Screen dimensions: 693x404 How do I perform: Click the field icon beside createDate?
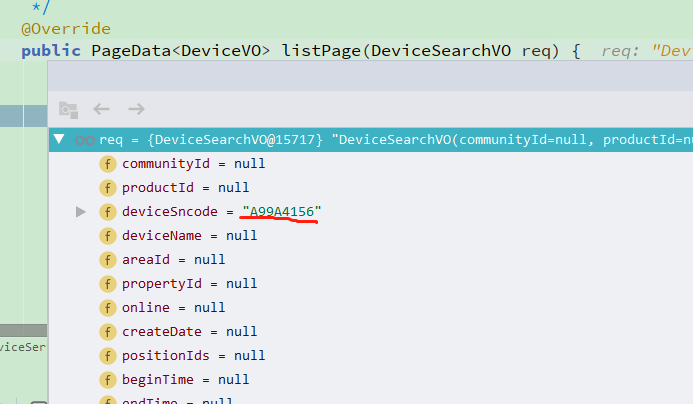point(107,332)
